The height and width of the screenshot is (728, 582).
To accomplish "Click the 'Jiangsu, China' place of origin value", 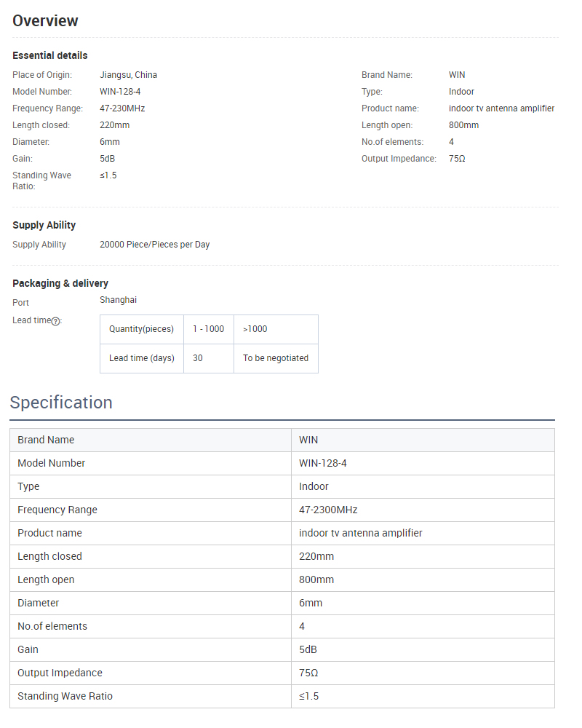I will [x=128, y=75].
